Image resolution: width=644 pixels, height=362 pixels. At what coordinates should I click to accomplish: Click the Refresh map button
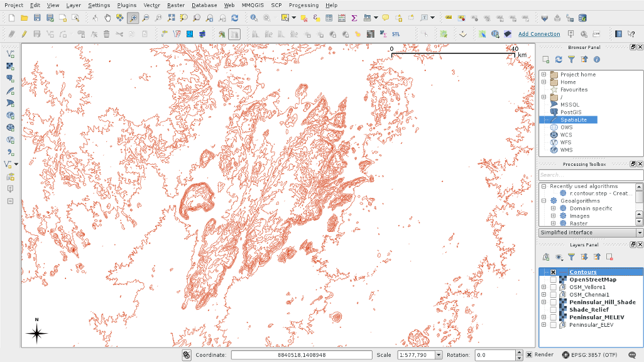[234, 18]
